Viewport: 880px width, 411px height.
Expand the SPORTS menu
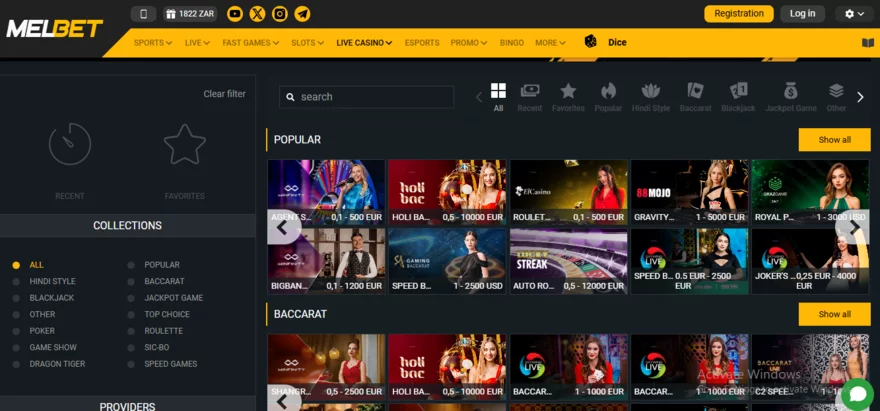click(x=153, y=43)
